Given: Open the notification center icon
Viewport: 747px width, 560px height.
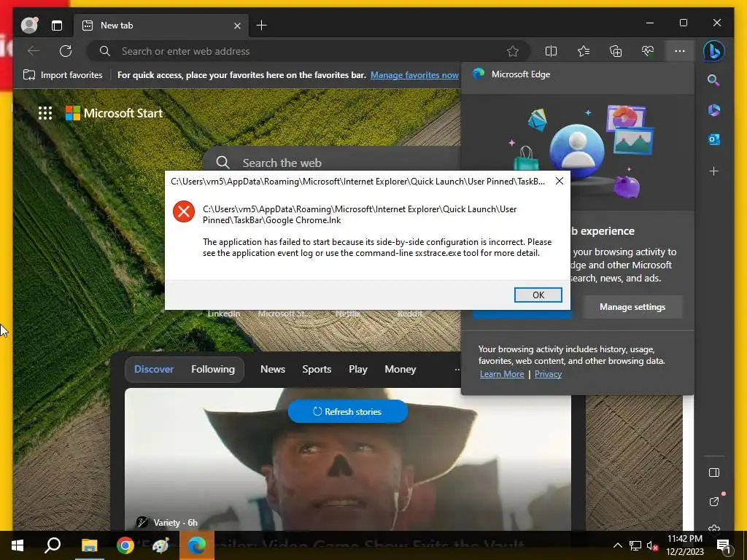Looking at the screenshot, I should coord(723,546).
